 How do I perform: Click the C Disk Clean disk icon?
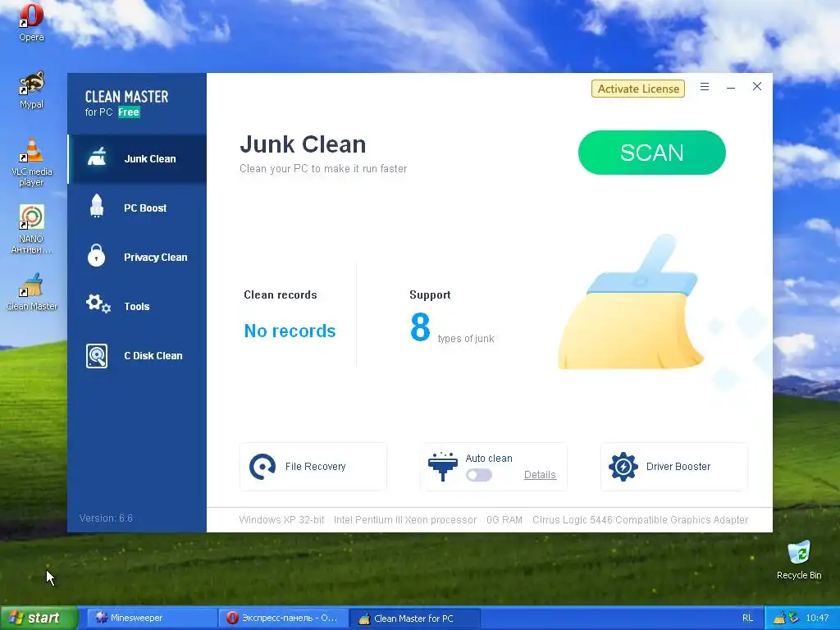click(97, 356)
